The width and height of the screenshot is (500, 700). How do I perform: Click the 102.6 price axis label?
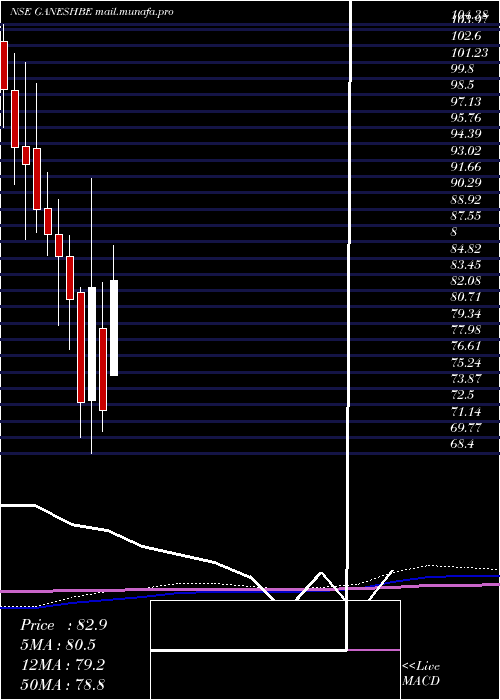466,36
